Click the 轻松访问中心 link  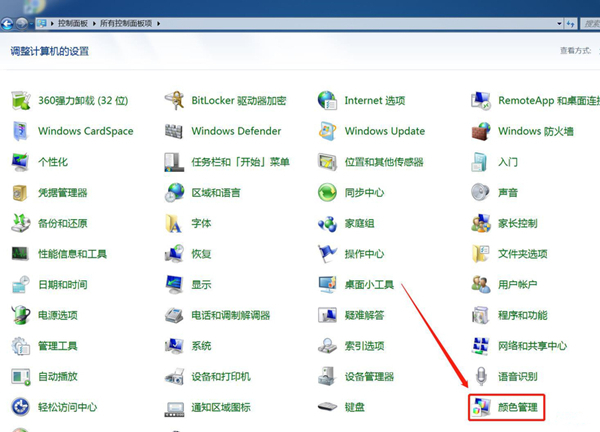[x=68, y=407]
